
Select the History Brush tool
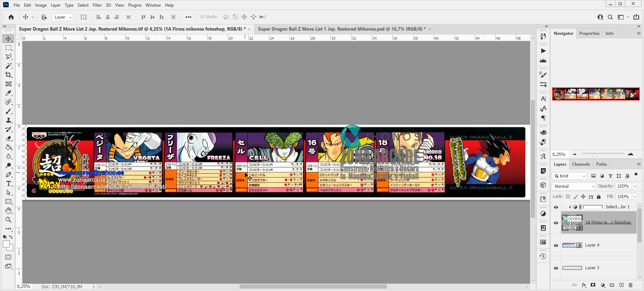pyautogui.click(x=8, y=129)
